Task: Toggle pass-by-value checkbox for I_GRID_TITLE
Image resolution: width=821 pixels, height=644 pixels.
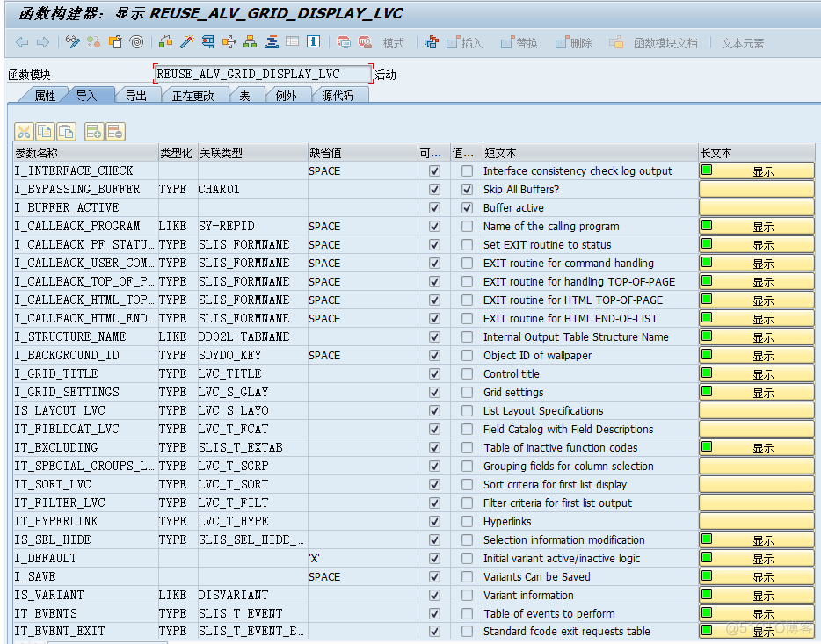Action: pos(467,373)
